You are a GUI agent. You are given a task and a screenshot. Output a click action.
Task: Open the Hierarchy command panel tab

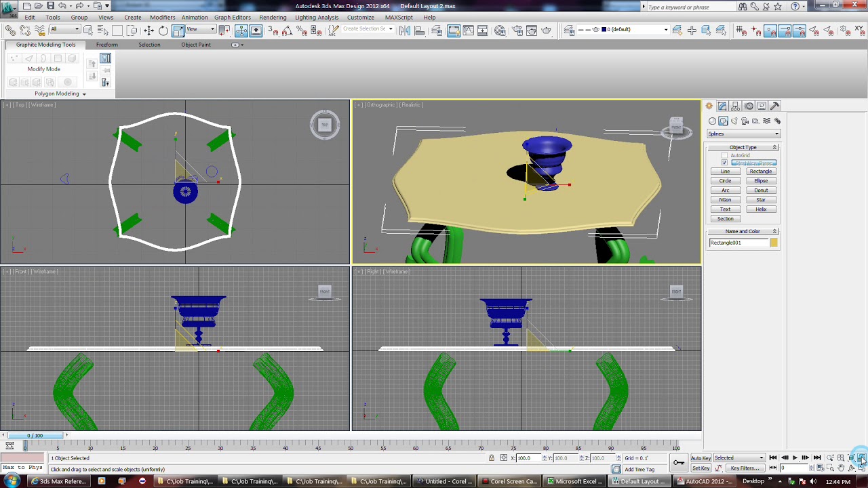[x=736, y=106]
